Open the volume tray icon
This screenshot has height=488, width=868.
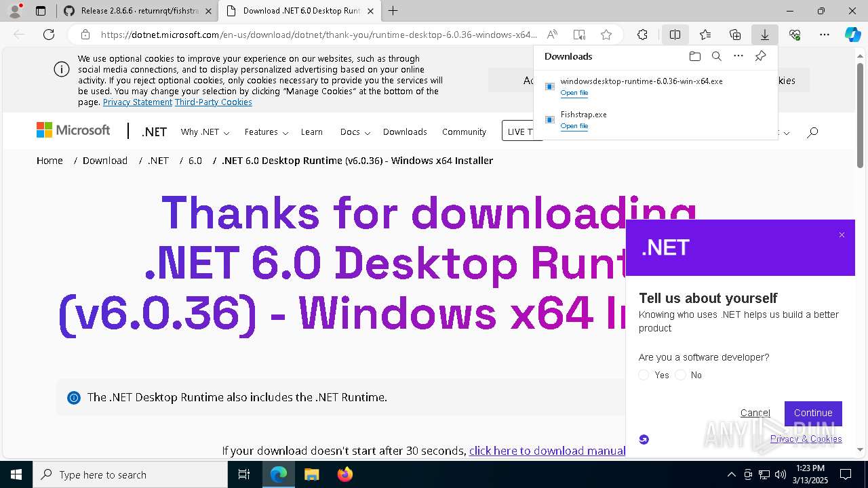780,474
